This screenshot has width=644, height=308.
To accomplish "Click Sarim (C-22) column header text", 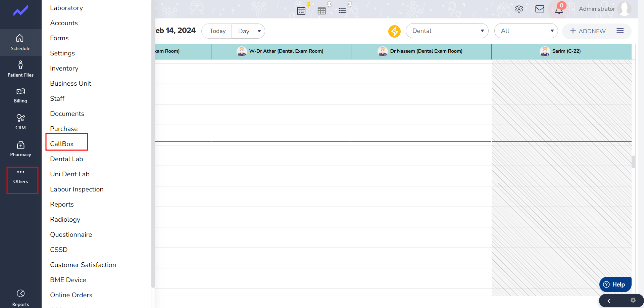I will (x=566, y=51).
